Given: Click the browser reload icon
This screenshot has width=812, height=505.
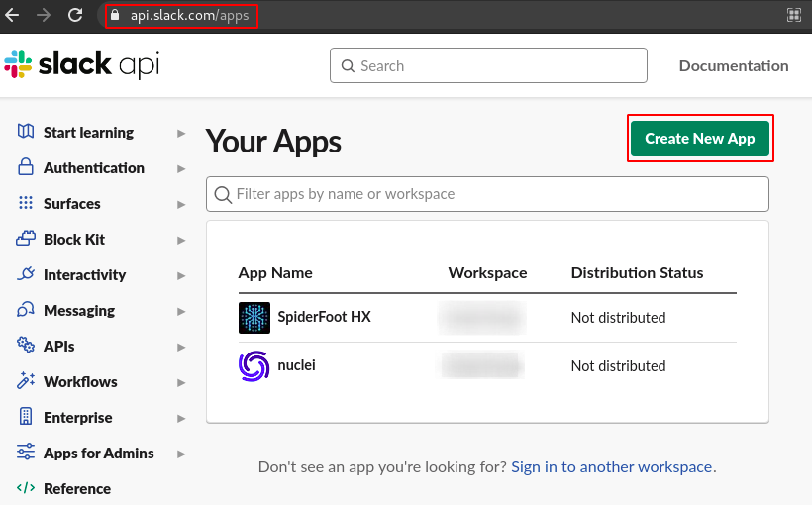Looking at the screenshot, I should (x=75, y=15).
